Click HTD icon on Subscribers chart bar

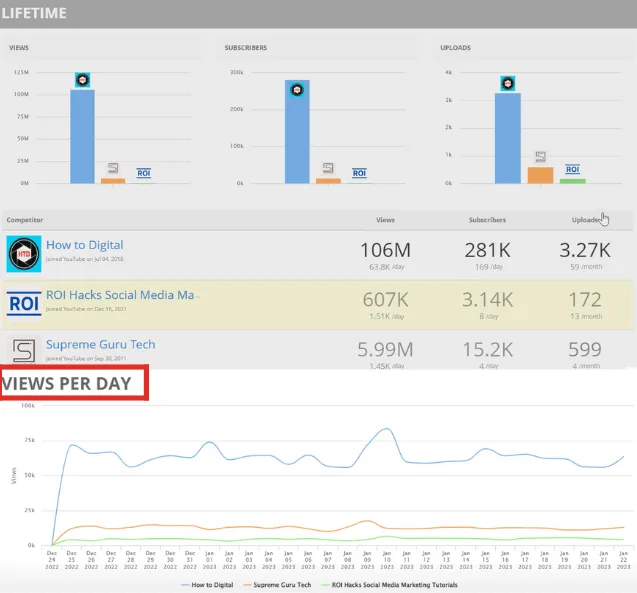[x=297, y=89]
